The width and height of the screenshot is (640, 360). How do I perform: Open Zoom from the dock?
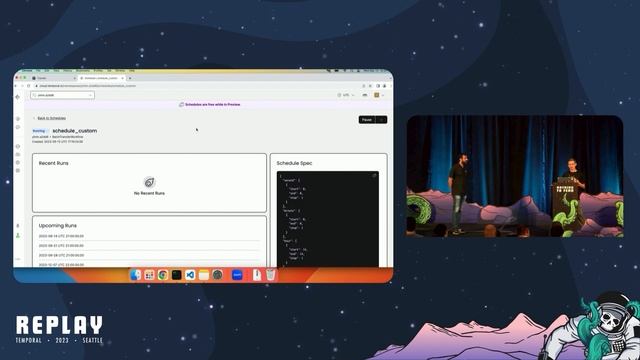pos(237,275)
